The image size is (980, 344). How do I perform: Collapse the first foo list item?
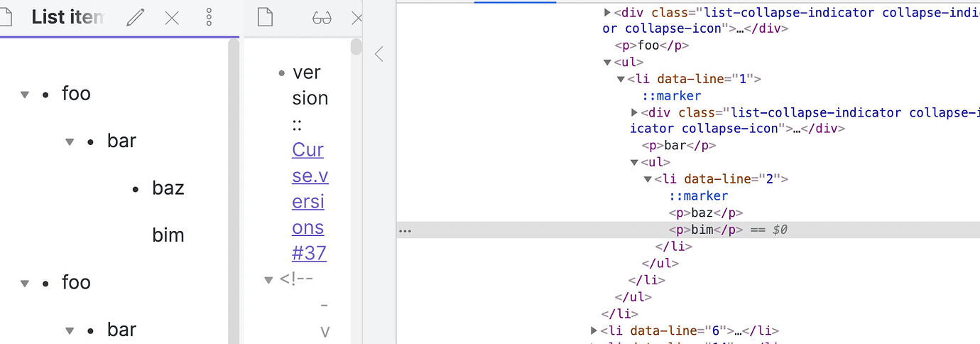pyautogui.click(x=25, y=94)
